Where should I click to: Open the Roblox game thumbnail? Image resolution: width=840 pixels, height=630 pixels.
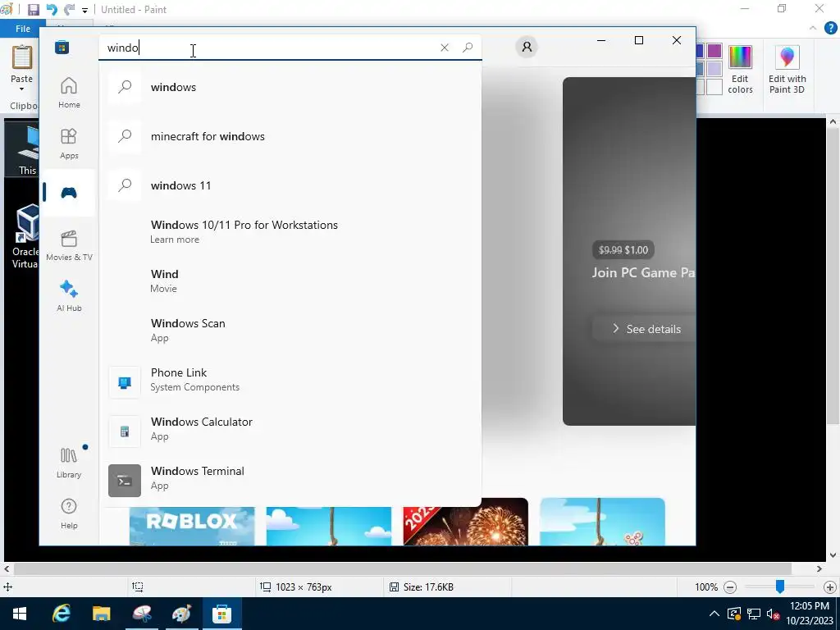192,526
